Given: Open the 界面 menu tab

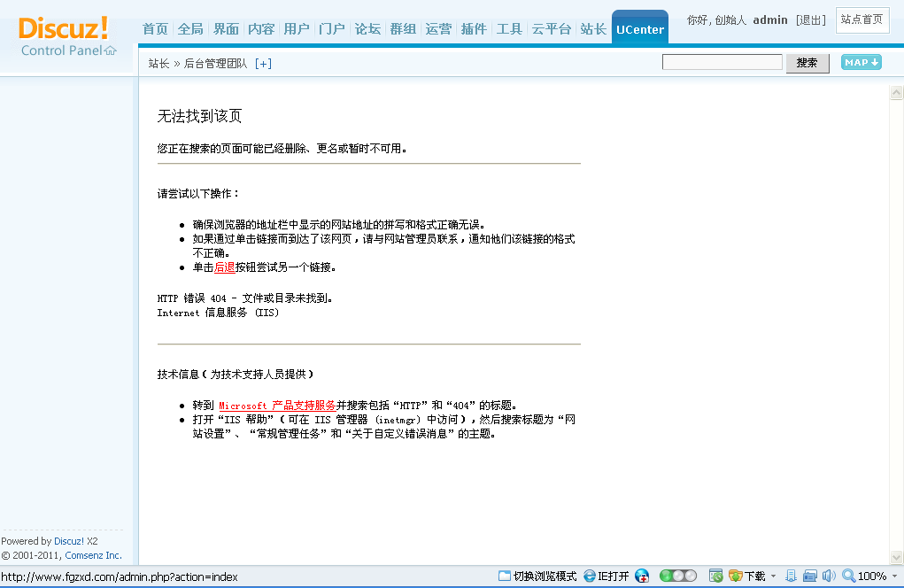Looking at the screenshot, I should [226, 29].
